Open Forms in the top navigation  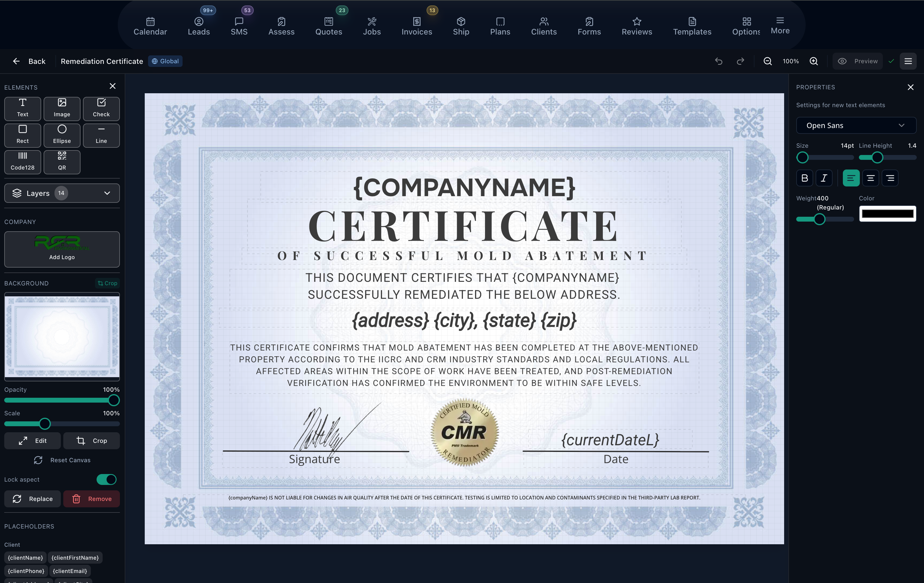(589, 26)
